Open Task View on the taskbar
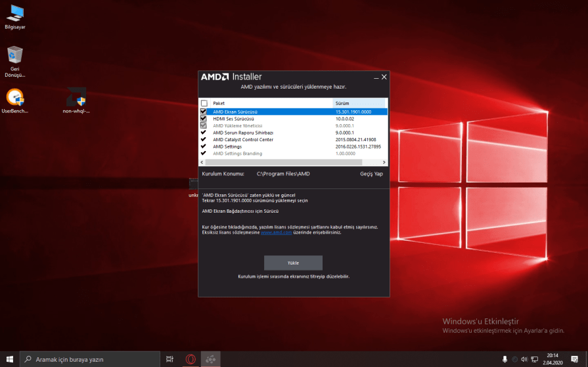 click(x=170, y=359)
